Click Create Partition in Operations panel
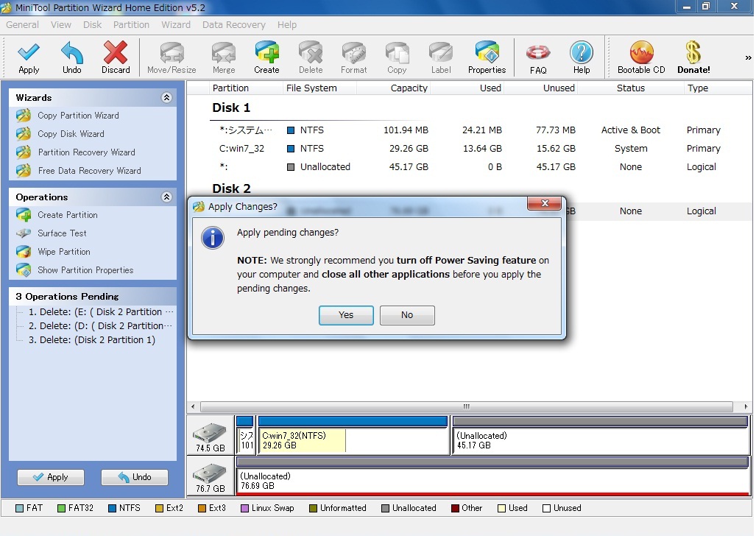This screenshot has height=536, width=756. [68, 215]
